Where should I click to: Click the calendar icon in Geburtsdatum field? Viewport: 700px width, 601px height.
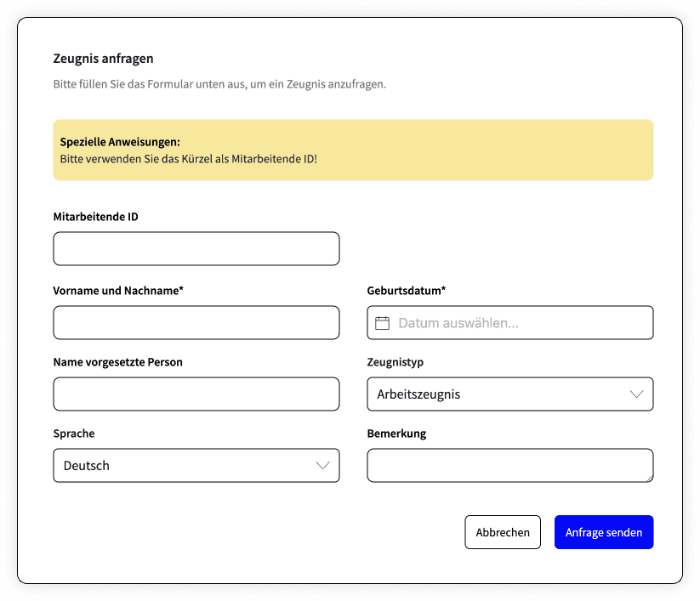[382, 322]
